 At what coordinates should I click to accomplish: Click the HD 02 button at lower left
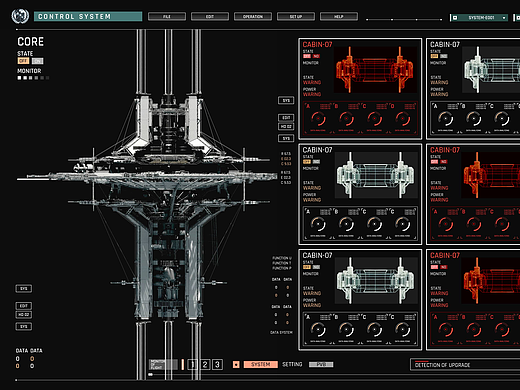24,314
